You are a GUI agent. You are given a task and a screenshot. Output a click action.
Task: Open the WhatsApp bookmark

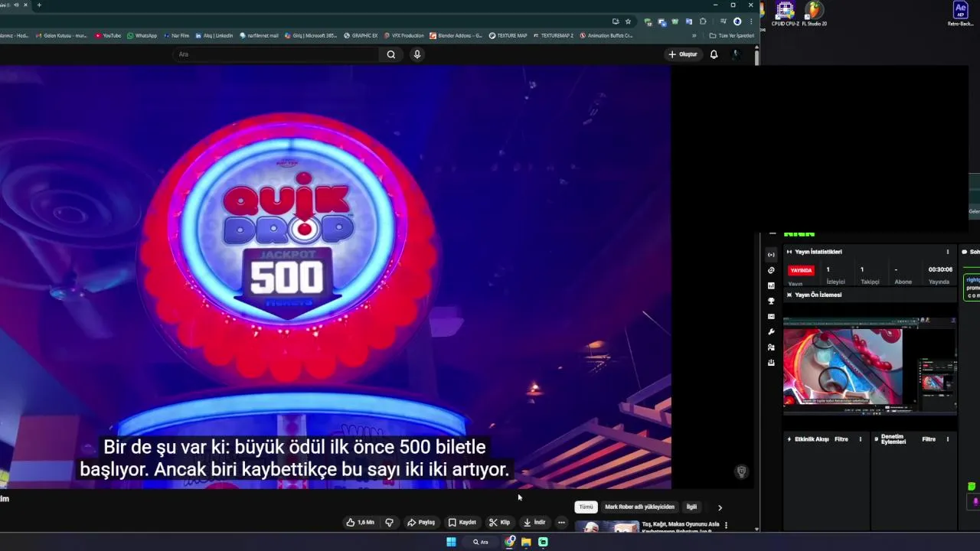click(142, 35)
